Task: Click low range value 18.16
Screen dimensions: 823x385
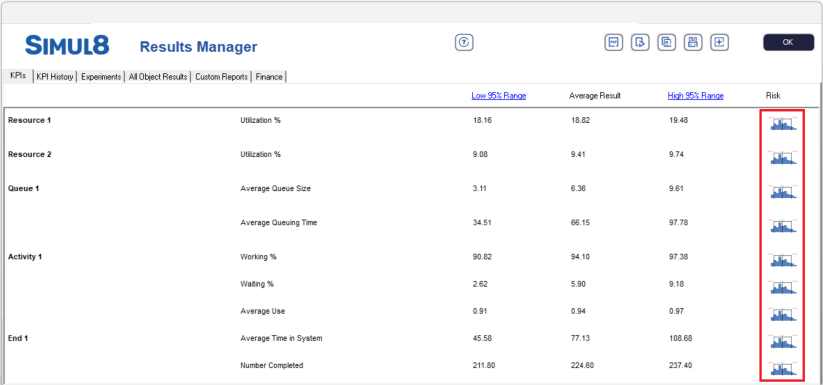Action: [482, 120]
